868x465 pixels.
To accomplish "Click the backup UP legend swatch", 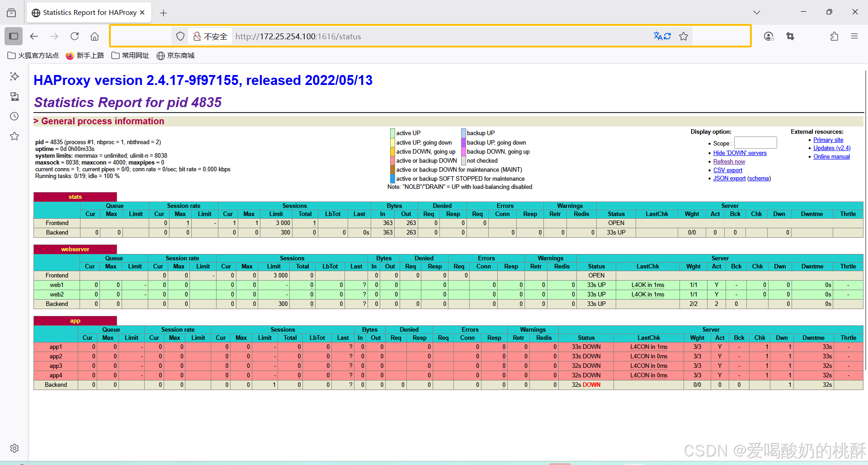I will 463,133.
